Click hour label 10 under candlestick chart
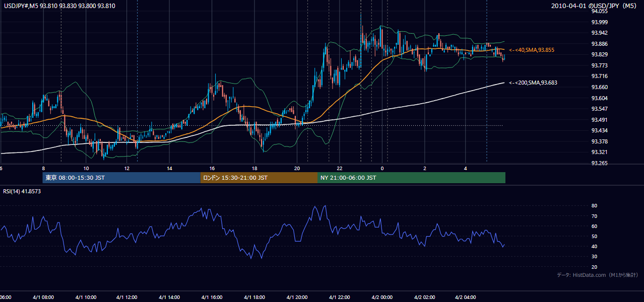Screen dimensions: 644x302 pyautogui.click(x=86, y=168)
